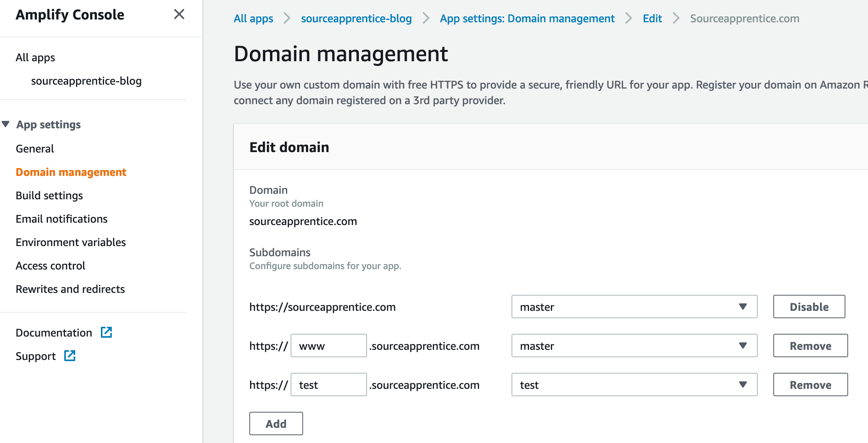
Task: Remove the test subdomain
Action: click(811, 385)
